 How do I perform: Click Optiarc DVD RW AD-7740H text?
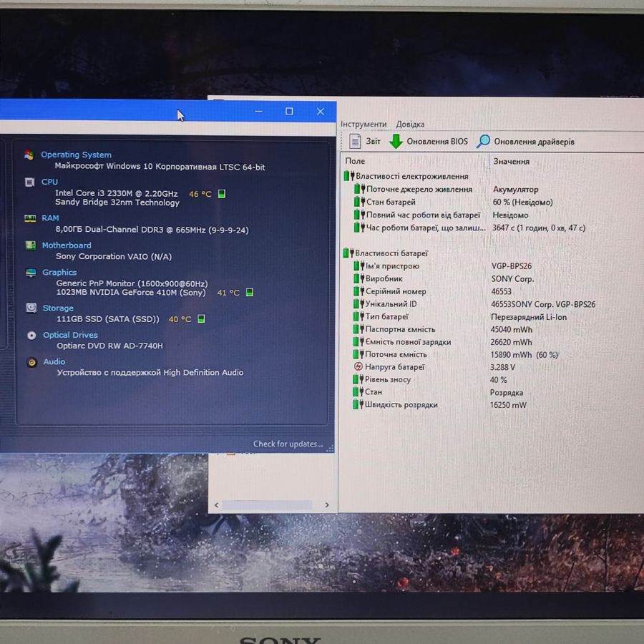(109, 346)
